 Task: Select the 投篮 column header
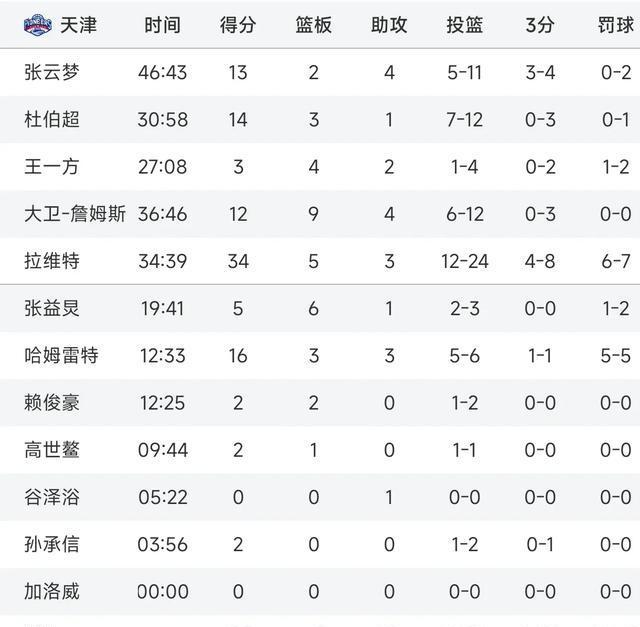point(464,25)
